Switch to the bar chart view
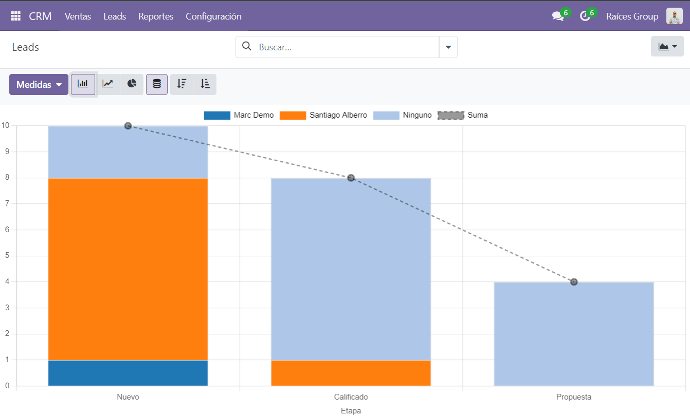The width and height of the screenshot is (690, 416). pyautogui.click(x=83, y=85)
